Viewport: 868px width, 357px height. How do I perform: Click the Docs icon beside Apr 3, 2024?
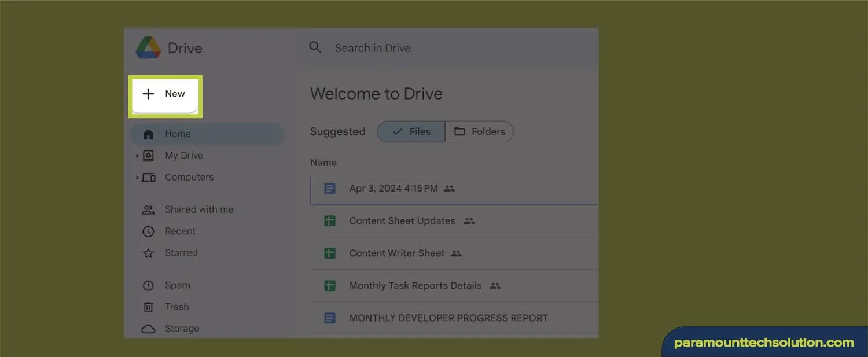(330, 189)
